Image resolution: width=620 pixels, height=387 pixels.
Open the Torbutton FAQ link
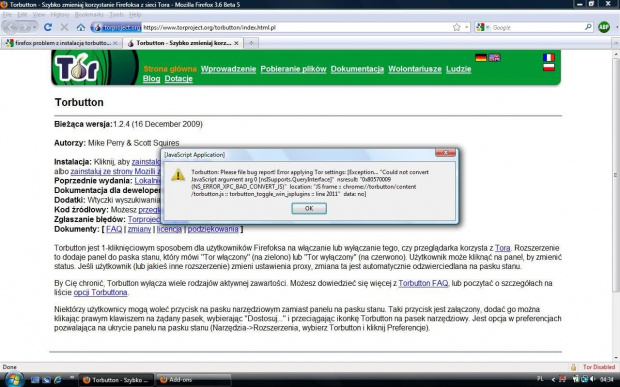(423, 283)
